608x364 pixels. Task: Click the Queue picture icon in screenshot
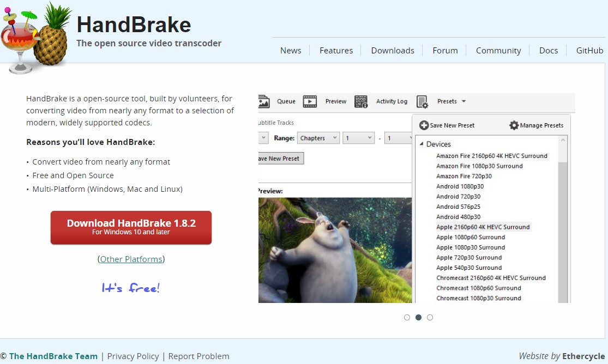pos(264,101)
